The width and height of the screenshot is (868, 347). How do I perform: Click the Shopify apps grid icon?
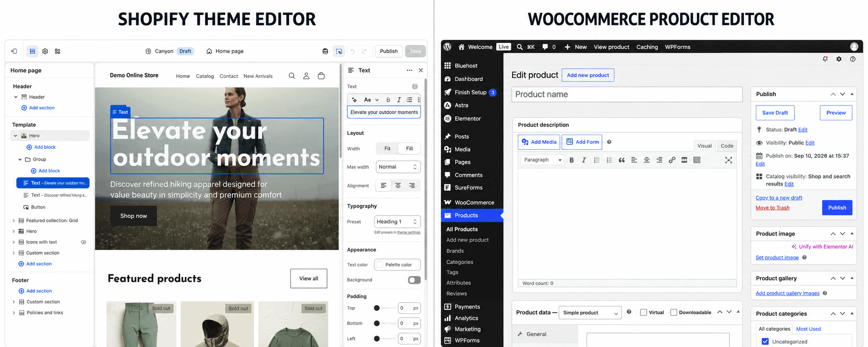57,51
